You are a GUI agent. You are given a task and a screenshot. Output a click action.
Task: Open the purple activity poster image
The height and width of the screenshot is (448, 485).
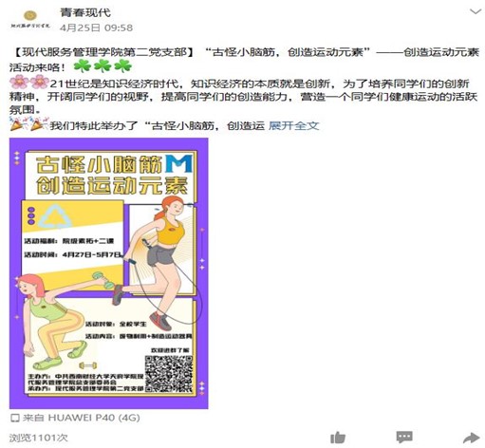(109, 273)
